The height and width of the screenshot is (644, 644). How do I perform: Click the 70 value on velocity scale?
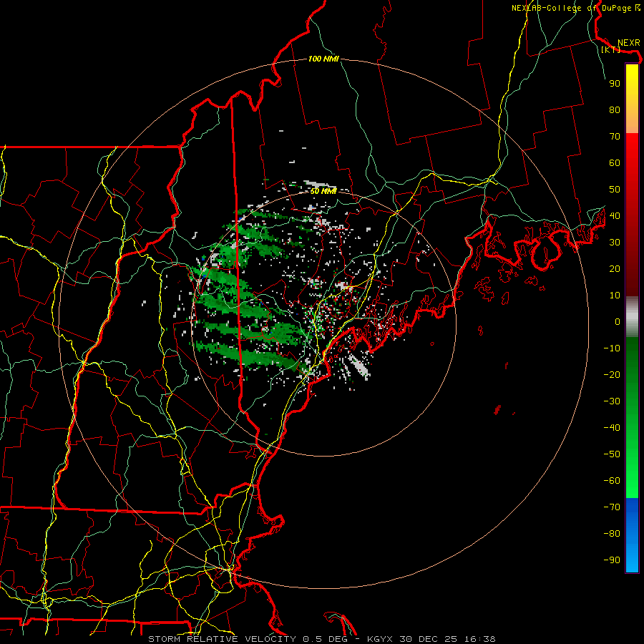[615, 137]
